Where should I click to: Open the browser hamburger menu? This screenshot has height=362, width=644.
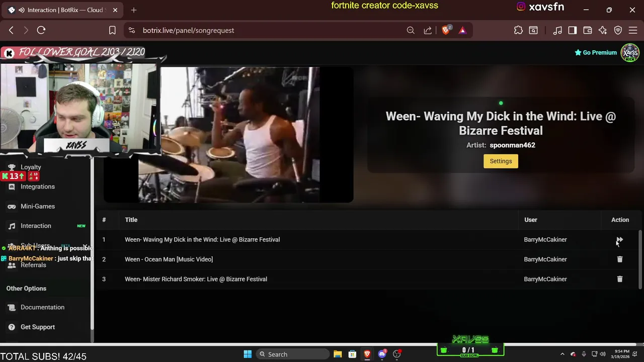point(633,30)
